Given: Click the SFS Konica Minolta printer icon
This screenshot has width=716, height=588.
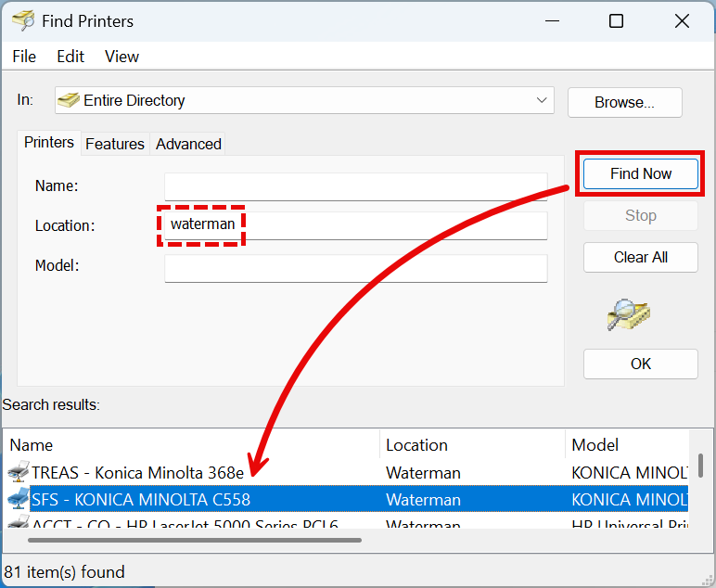Looking at the screenshot, I should [x=19, y=500].
